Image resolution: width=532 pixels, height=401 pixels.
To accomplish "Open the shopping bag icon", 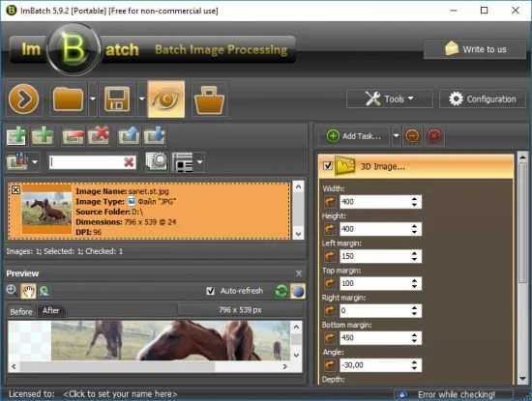I will tap(209, 99).
